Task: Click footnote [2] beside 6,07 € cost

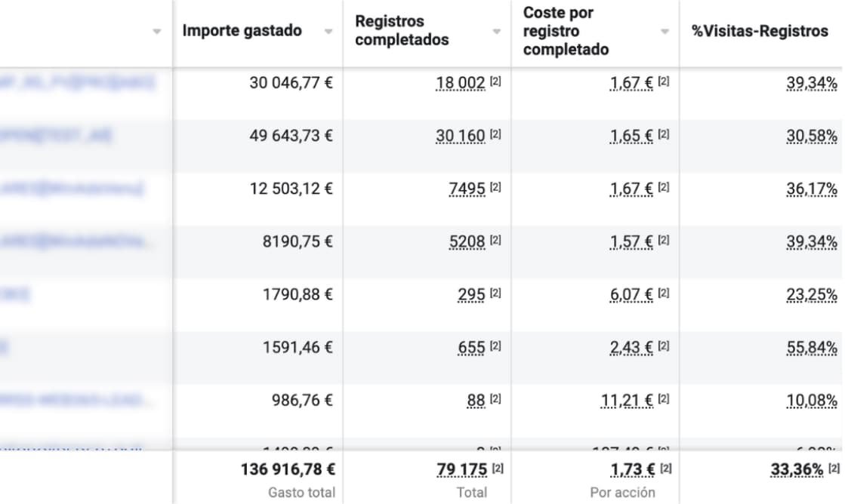Action: coord(663,293)
